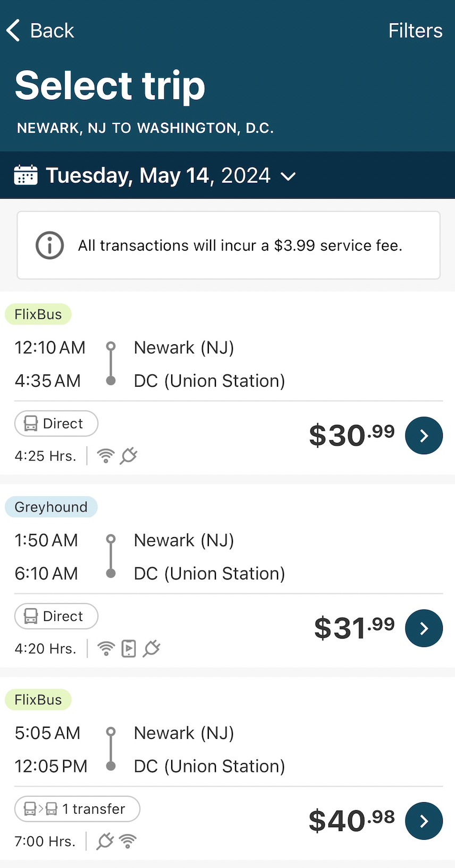
Task: Tap the 1 transfer badge
Action: pyautogui.click(x=77, y=809)
